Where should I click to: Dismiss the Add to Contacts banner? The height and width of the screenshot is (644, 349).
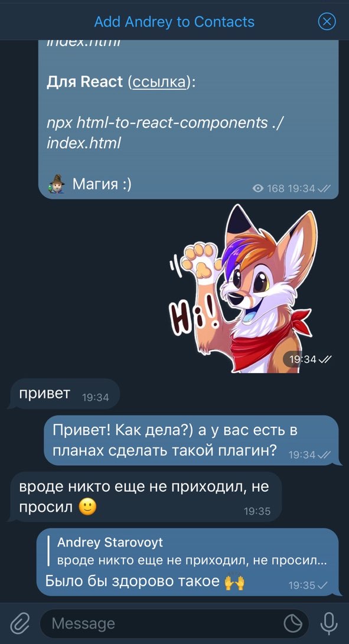click(327, 21)
